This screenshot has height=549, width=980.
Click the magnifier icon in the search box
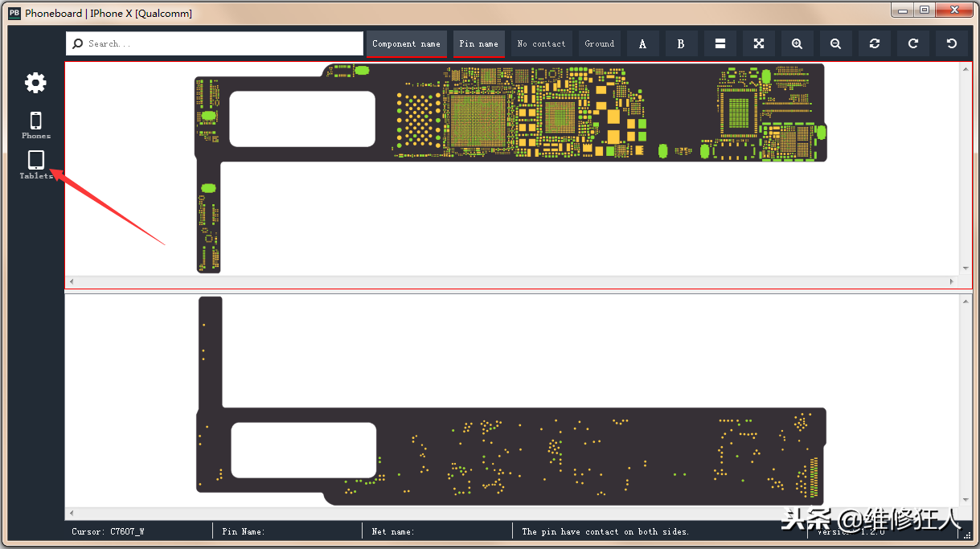click(78, 44)
